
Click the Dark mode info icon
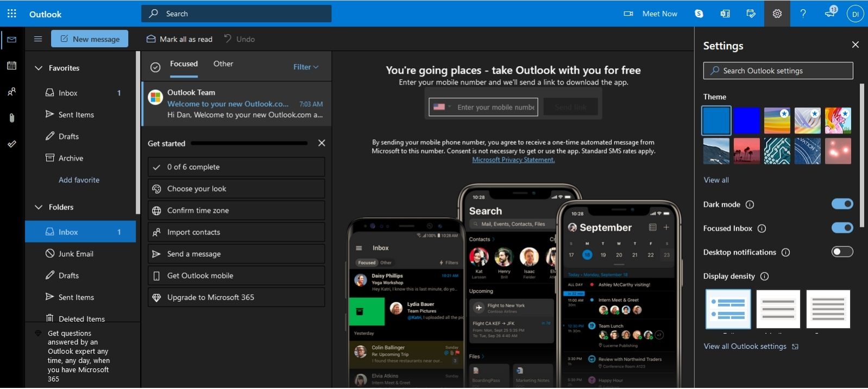750,205
